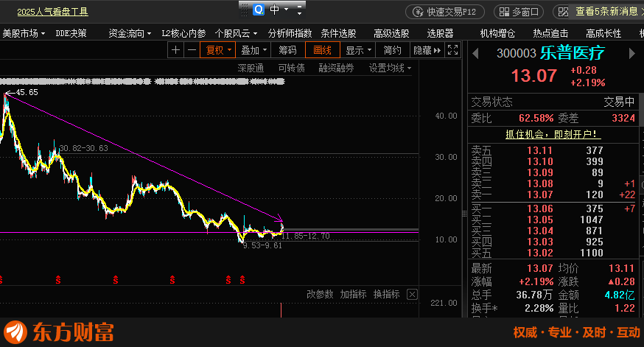The width and height of the screenshot is (644, 347).
Task: Click 融资融券 tag
Action: point(336,68)
